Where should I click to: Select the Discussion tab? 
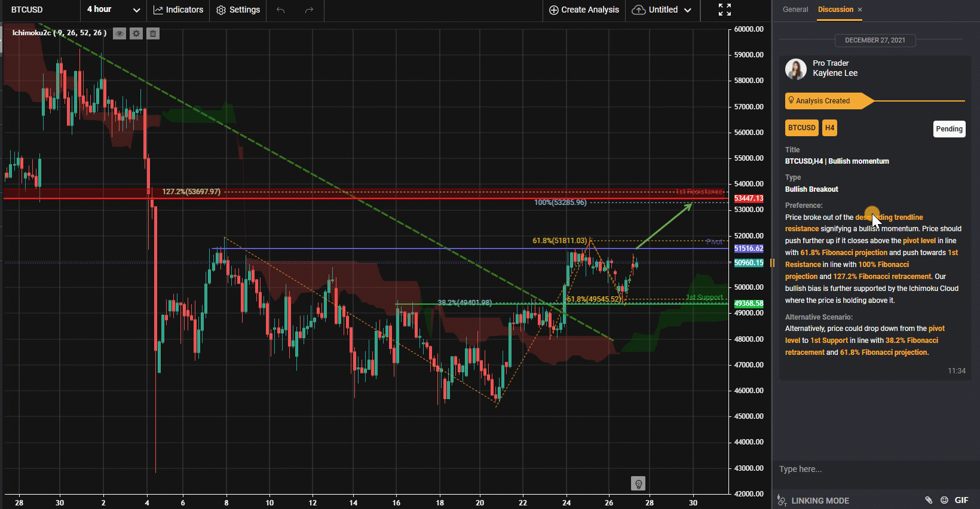[835, 10]
